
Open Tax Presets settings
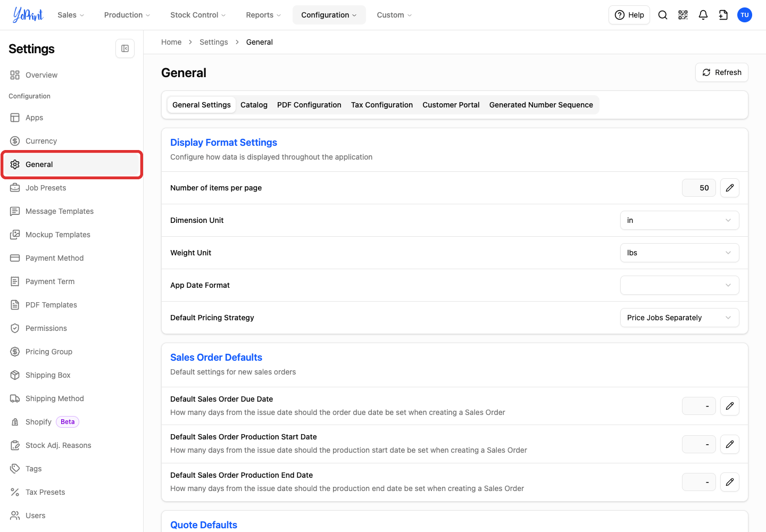click(72, 492)
